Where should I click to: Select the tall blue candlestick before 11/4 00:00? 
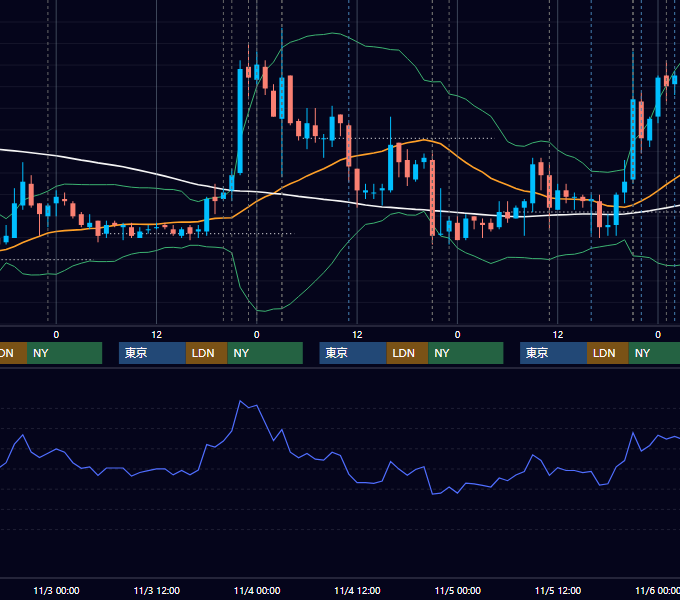(x=240, y=121)
